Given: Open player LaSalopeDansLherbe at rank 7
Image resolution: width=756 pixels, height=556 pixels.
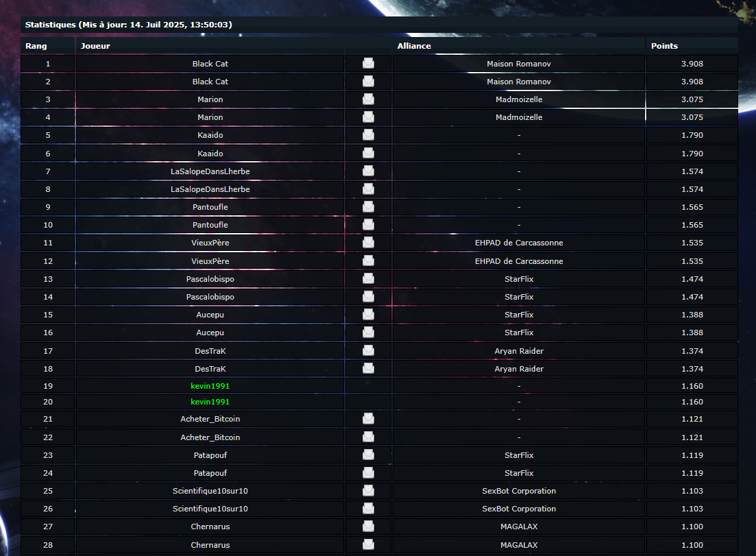Looking at the screenshot, I should [x=210, y=171].
